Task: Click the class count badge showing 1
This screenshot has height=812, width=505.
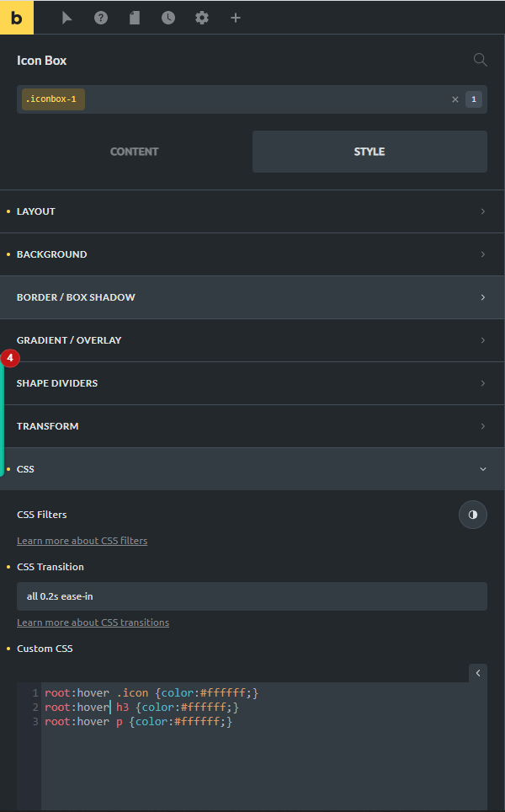Action: [x=473, y=99]
